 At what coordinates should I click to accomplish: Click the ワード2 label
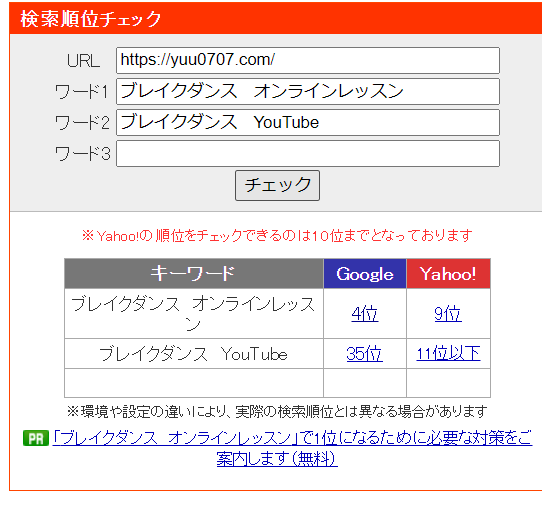pyautogui.click(x=82, y=123)
